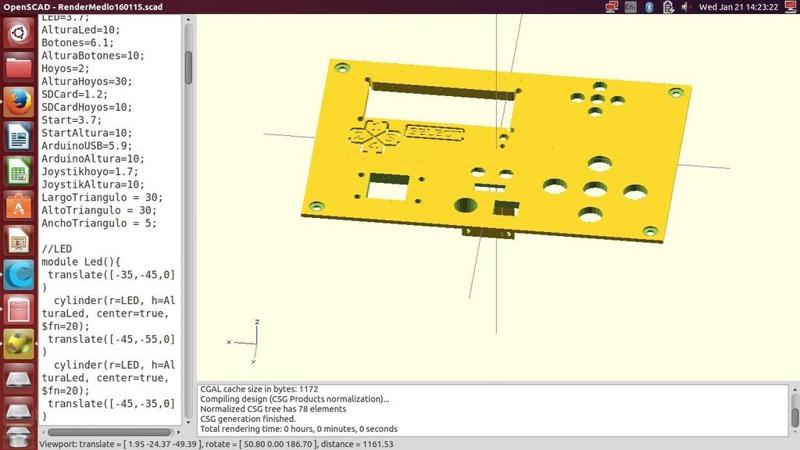This screenshot has width=800, height=450.
Task: Click the editor scrollbar down arrow
Action: tap(188, 421)
